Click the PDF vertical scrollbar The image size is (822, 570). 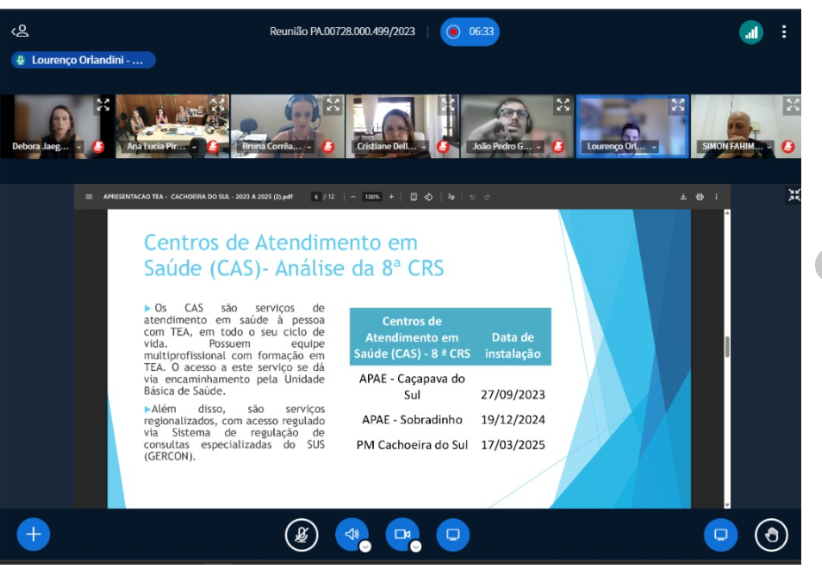click(x=727, y=347)
